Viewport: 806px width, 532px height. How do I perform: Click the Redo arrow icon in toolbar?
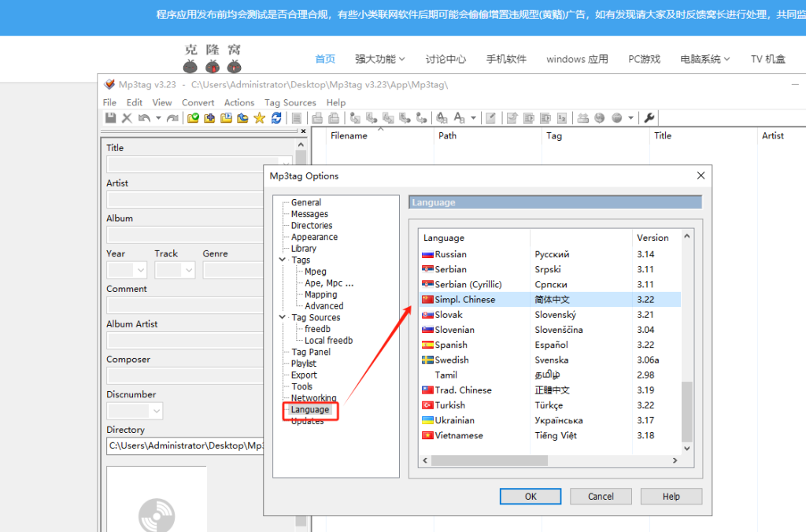[172, 118]
